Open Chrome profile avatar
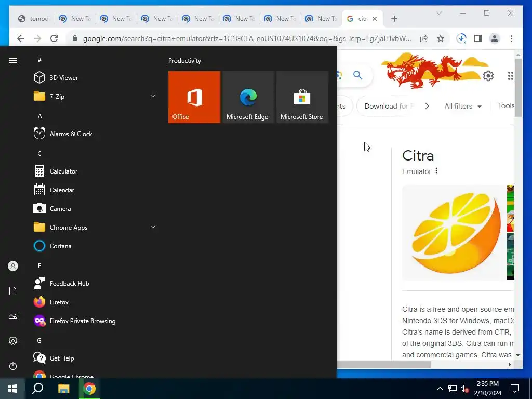 click(495, 38)
